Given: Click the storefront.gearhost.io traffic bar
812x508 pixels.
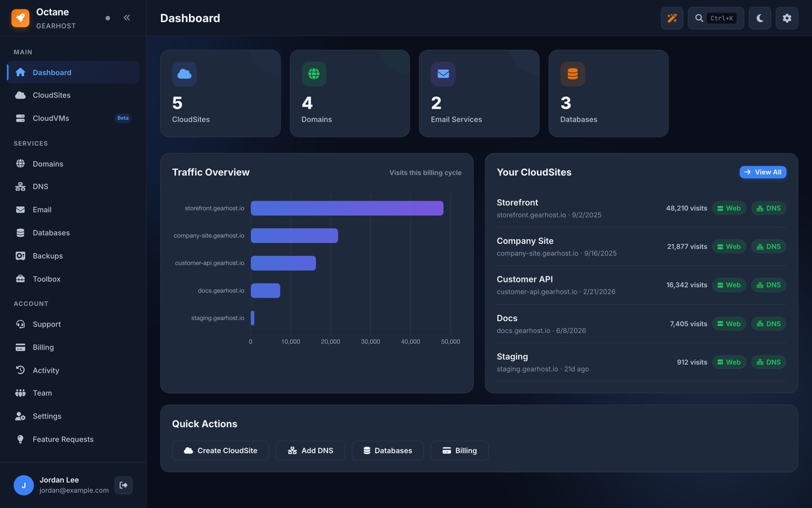Looking at the screenshot, I should 347,208.
